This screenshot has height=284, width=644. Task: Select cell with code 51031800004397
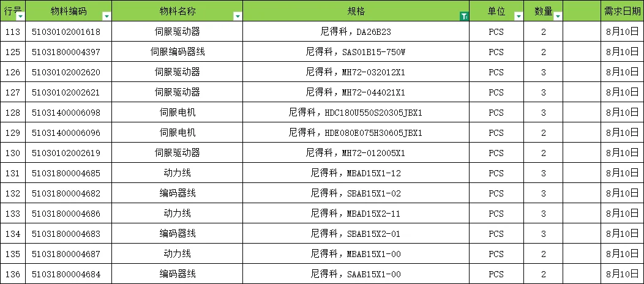69,51
